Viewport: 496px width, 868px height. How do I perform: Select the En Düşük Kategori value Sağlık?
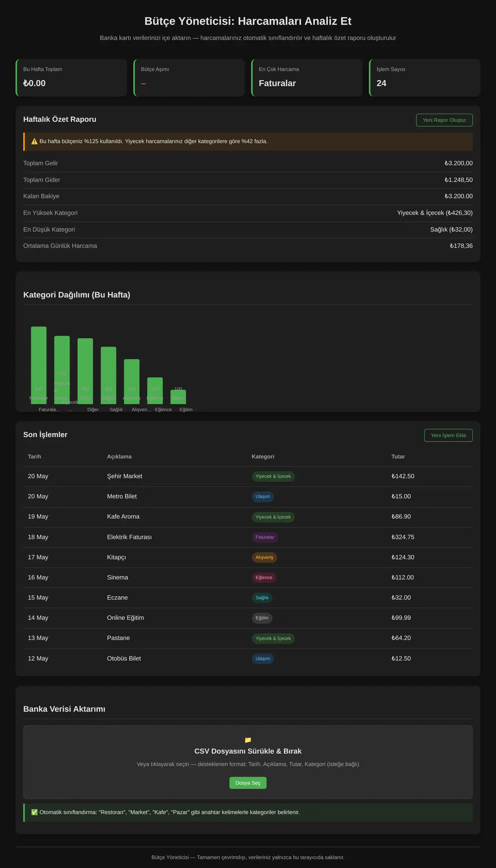coord(451,230)
